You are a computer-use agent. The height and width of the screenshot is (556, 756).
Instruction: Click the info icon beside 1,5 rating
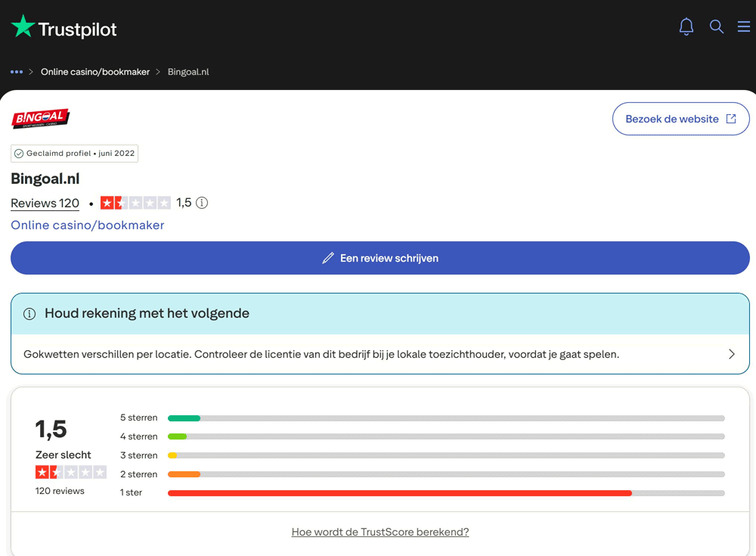click(x=202, y=203)
